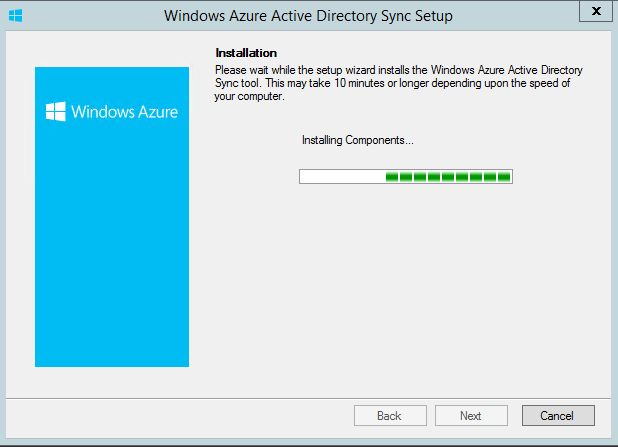618x447 pixels.
Task: Click the Windows logo in title bar
Action: (x=15, y=16)
